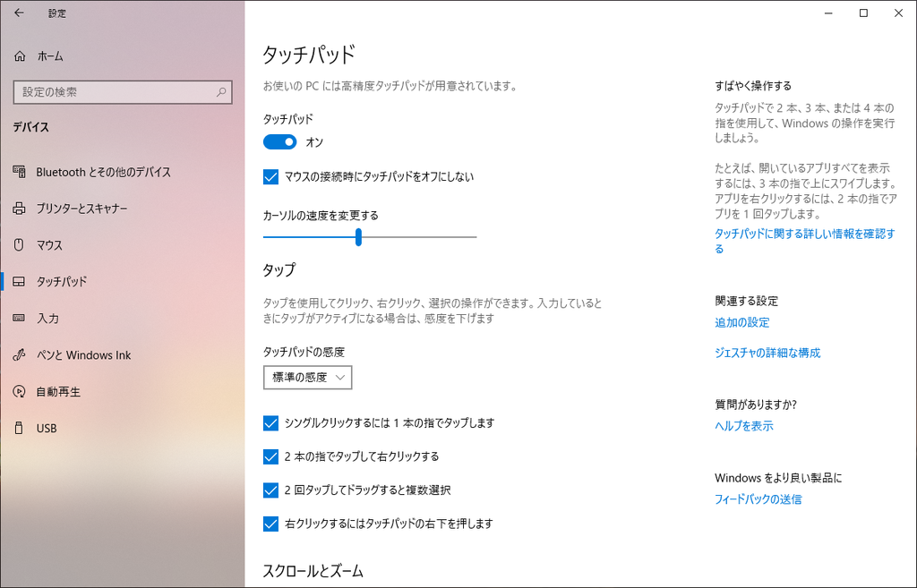
Task: Uncheck マウスの接続時にタッチパッドをオフにしない
Action: pyautogui.click(x=271, y=177)
